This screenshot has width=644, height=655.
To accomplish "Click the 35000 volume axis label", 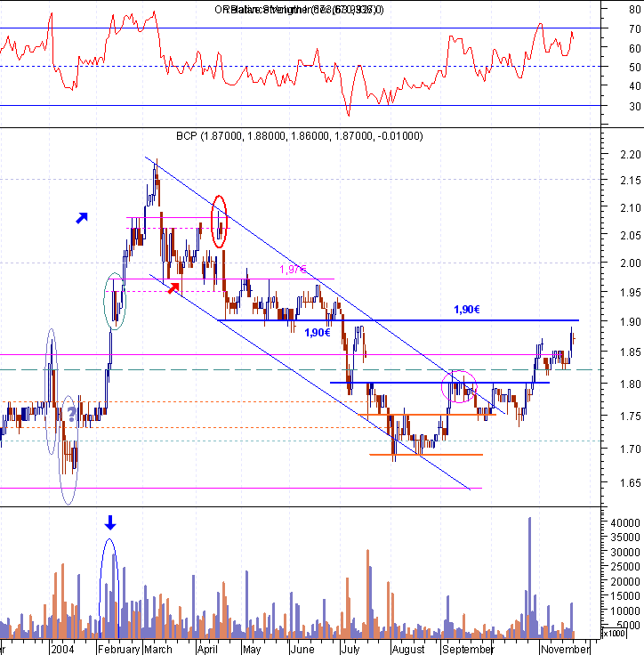I will click(625, 538).
